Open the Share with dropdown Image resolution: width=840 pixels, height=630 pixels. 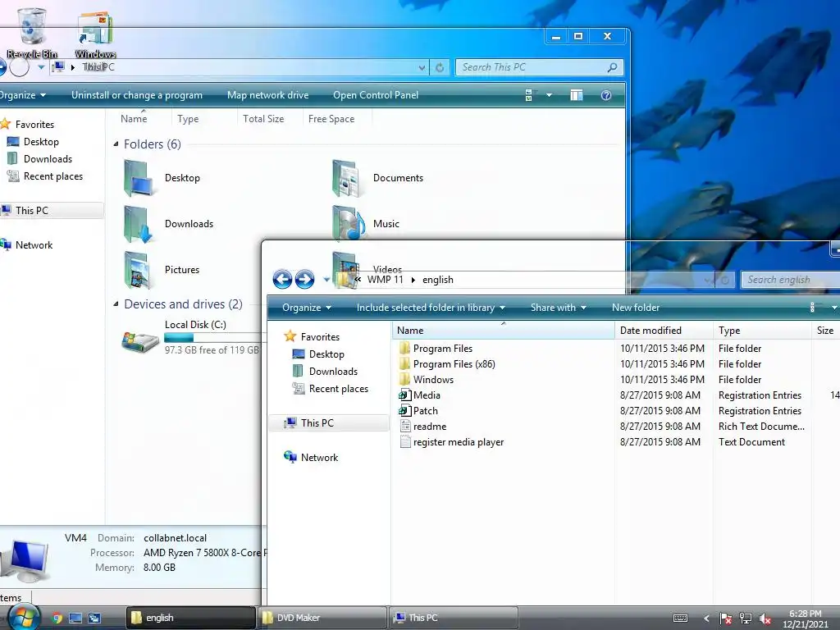pyautogui.click(x=558, y=308)
